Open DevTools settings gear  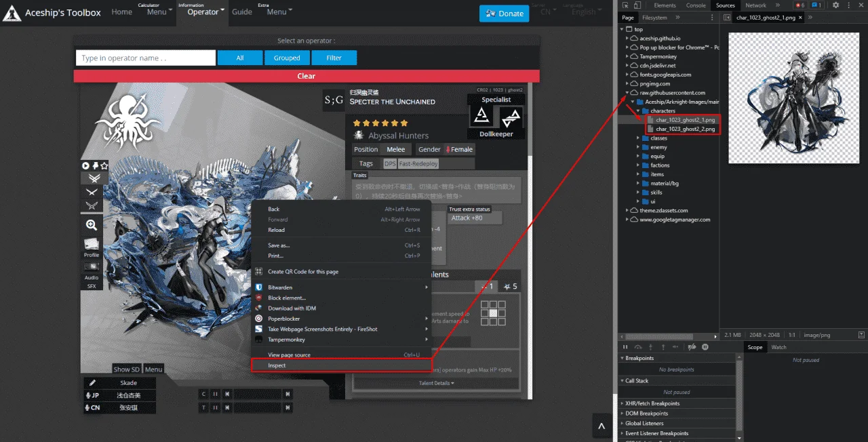[x=835, y=5]
